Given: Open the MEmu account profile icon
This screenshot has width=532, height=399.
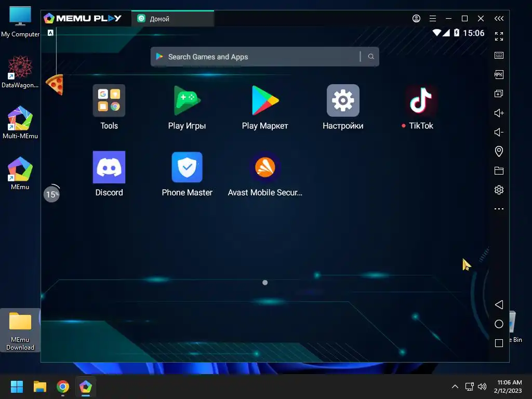Looking at the screenshot, I should coord(416,18).
